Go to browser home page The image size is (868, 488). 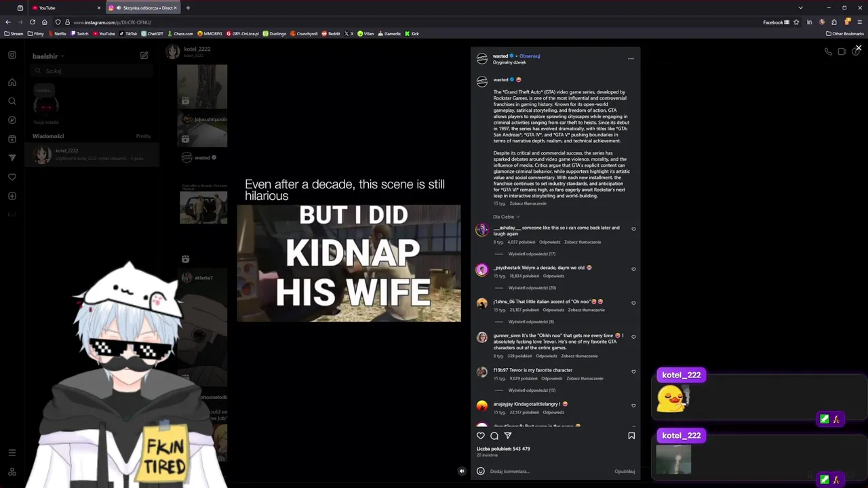[x=45, y=22]
